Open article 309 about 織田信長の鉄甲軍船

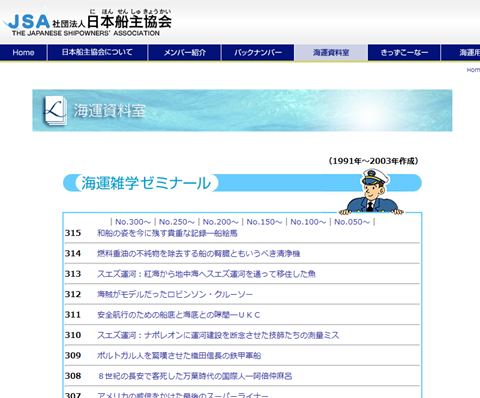click(179, 355)
